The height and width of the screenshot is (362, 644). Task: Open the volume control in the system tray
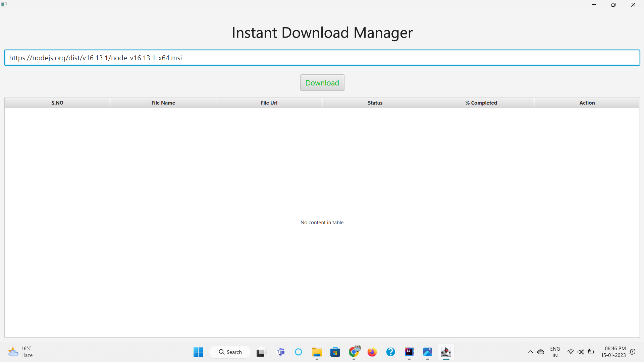[581, 352]
